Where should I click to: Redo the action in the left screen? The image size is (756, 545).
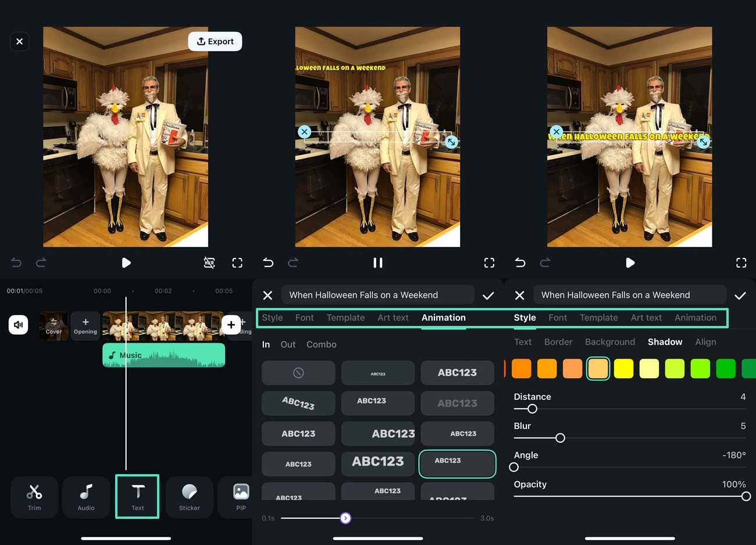(x=41, y=263)
